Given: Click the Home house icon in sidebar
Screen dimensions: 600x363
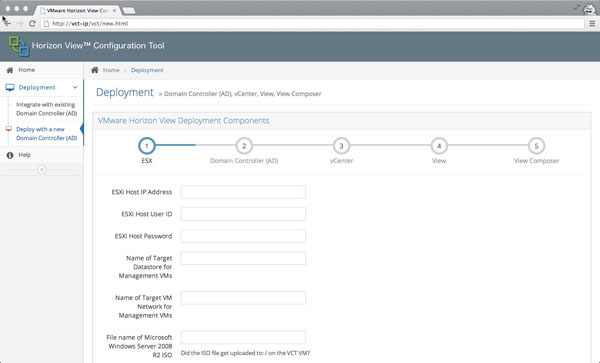Looking at the screenshot, I should tap(10, 70).
